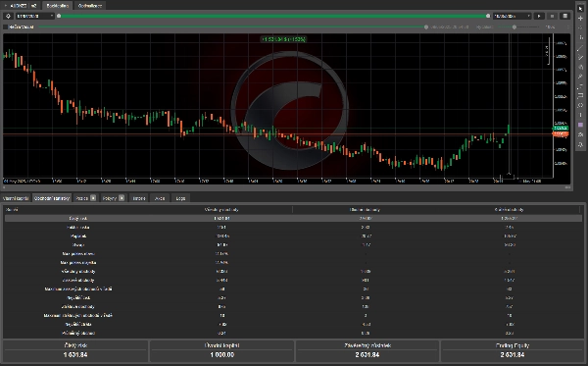The height and width of the screenshot is (366, 588).
Task: Open the Logs tab
Action: pos(180,198)
